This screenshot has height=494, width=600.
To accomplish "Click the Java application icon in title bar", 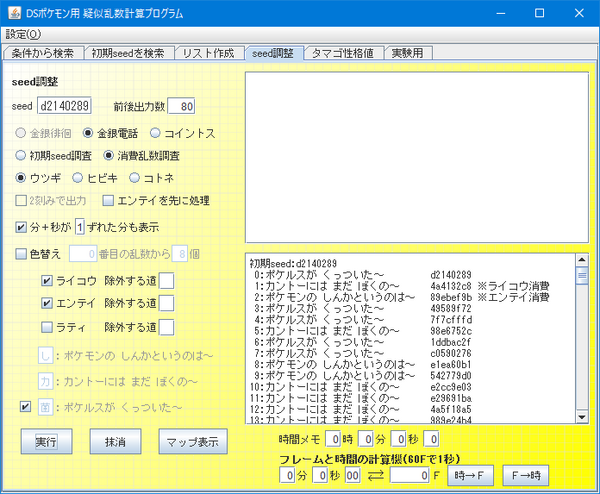I will [15, 13].
